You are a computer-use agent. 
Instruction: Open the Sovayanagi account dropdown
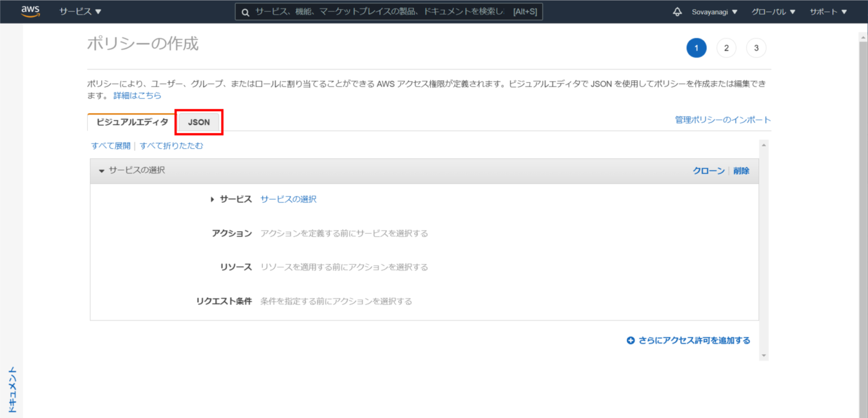point(713,11)
